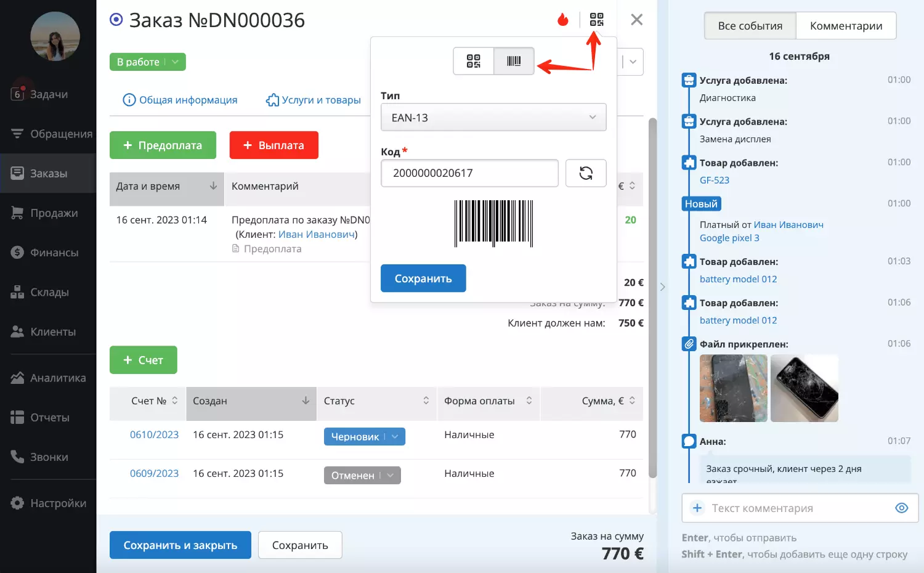Viewport: 924px width, 573px height.
Task: Click the urgent flame icon
Action: (x=562, y=20)
